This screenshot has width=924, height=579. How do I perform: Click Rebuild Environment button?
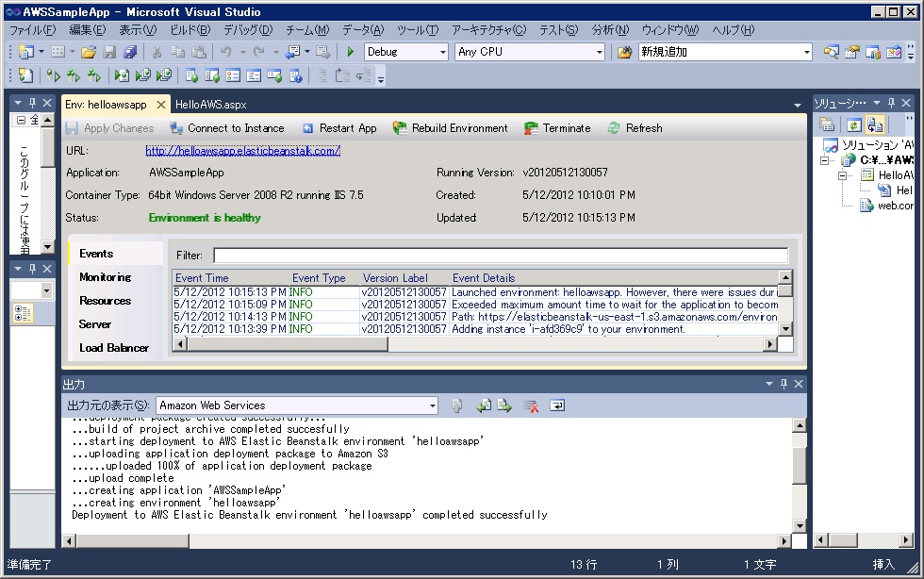[451, 128]
